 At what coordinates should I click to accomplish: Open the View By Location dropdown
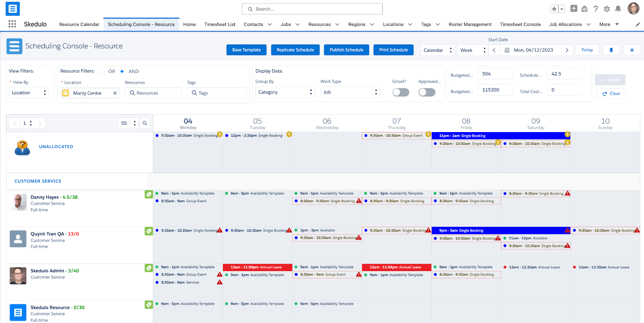(x=29, y=93)
